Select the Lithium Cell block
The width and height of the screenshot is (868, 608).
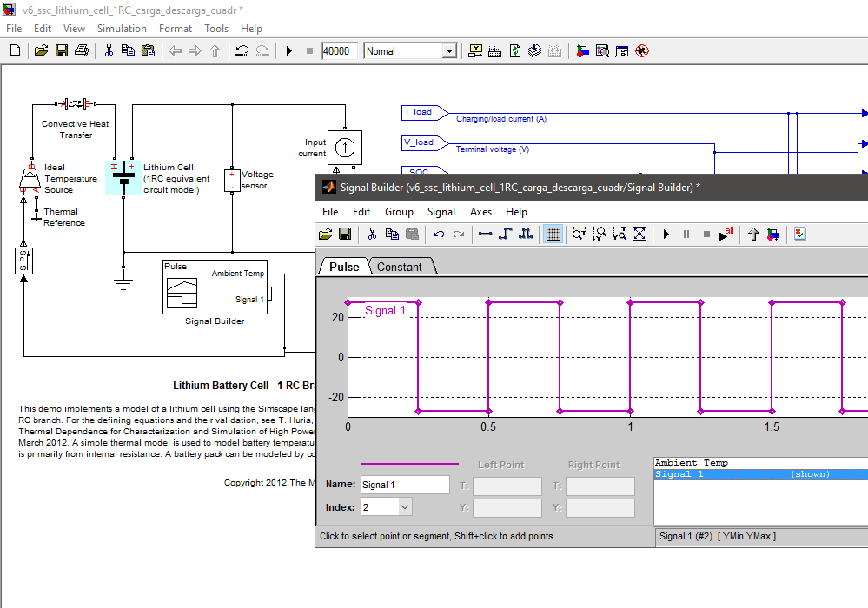point(123,178)
